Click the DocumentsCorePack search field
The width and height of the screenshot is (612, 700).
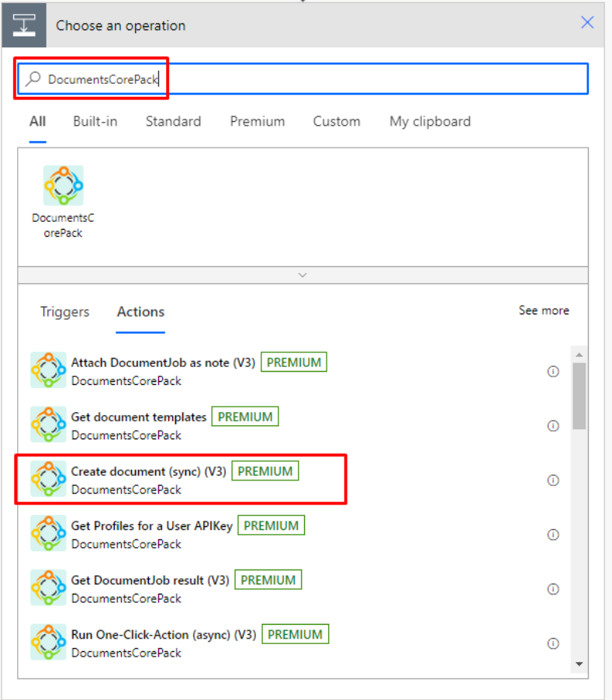click(303, 79)
